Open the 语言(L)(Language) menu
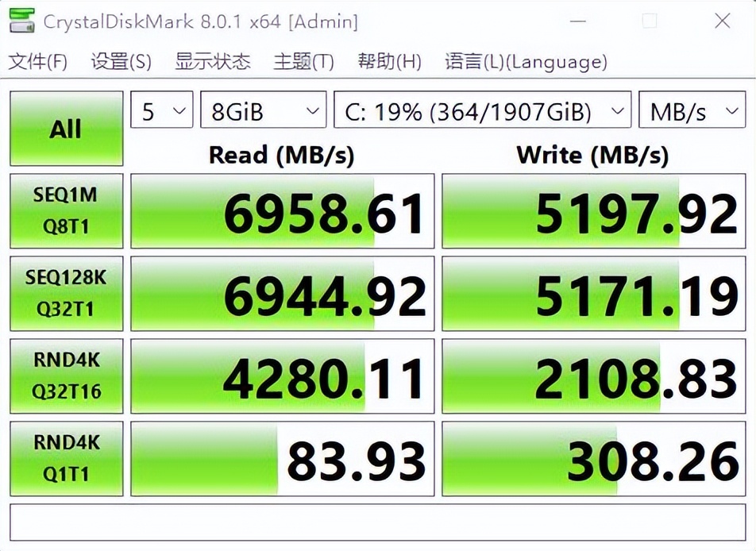Viewport: 756px width, 551px height. click(526, 62)
